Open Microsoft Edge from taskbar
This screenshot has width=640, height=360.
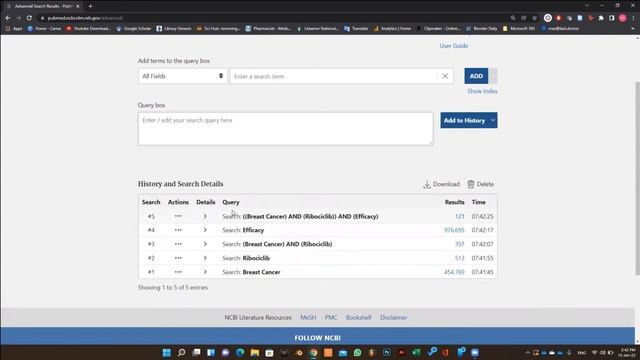pyautogui.click(x=240, y=353)
